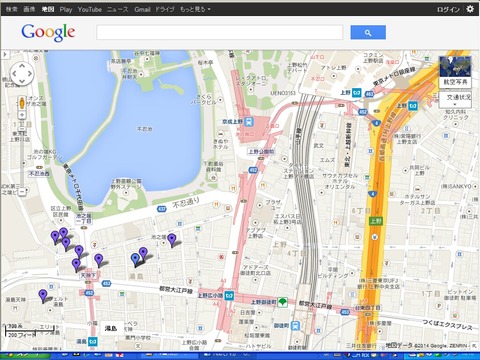Click the purple pin near 湯島天神

tap(43, 296)
